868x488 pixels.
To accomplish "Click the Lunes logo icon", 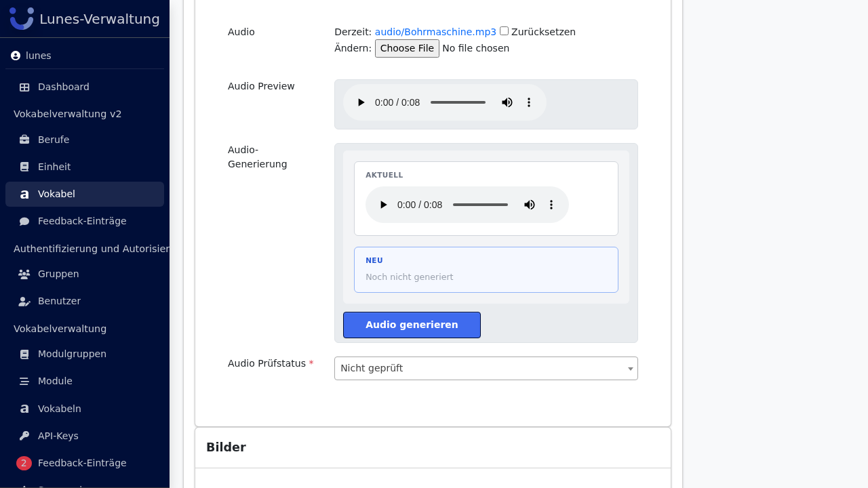I will (x=22, y=18).
